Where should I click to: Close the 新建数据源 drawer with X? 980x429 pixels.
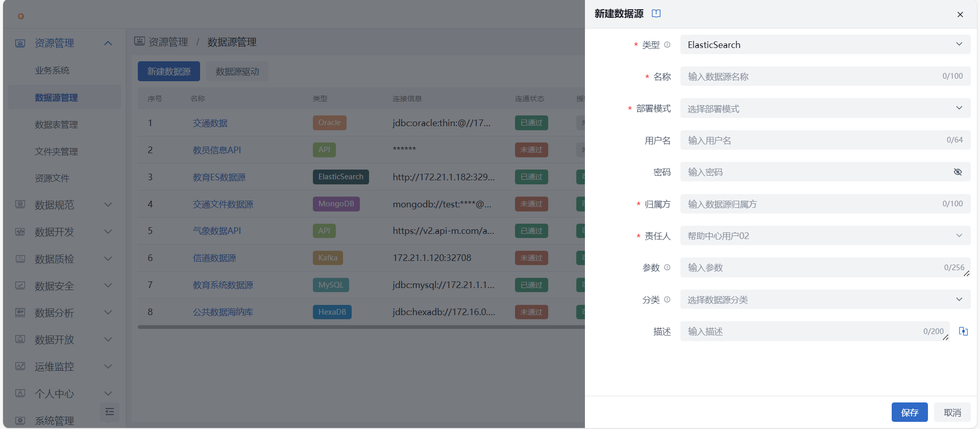tap(960, 14)
